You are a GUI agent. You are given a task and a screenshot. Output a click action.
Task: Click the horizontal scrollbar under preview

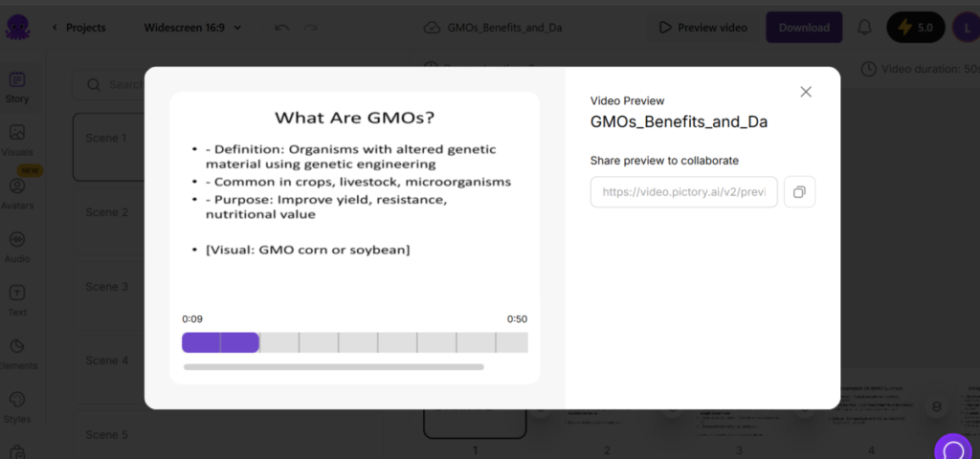coord(333,366)
